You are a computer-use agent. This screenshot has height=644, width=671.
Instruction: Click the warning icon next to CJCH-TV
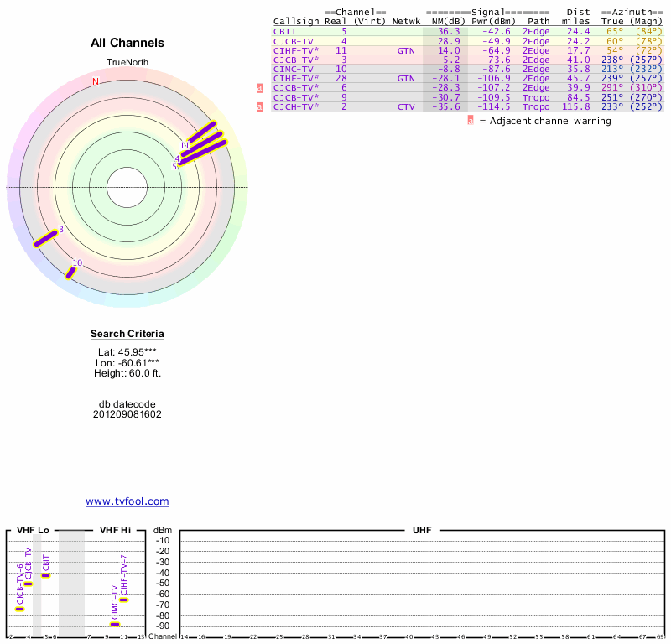point(260,107)
